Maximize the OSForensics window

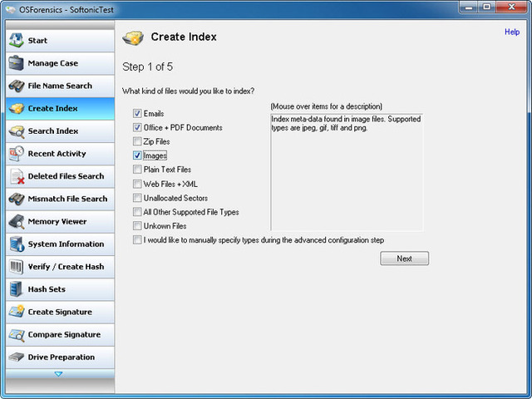[x=487, y=7]
